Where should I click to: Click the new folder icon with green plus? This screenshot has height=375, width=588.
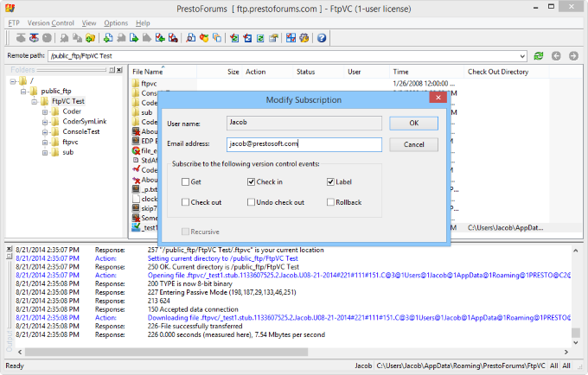[x=90, y=38]
